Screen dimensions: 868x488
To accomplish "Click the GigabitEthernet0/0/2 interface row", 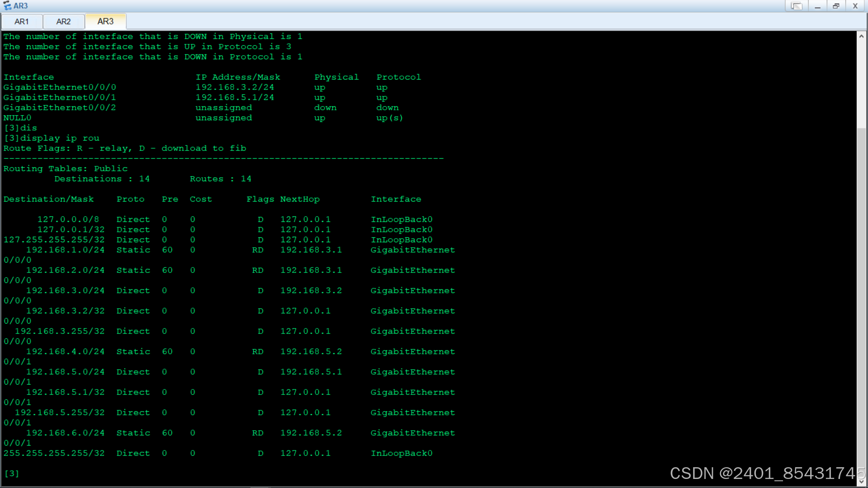I will point(60,108).
